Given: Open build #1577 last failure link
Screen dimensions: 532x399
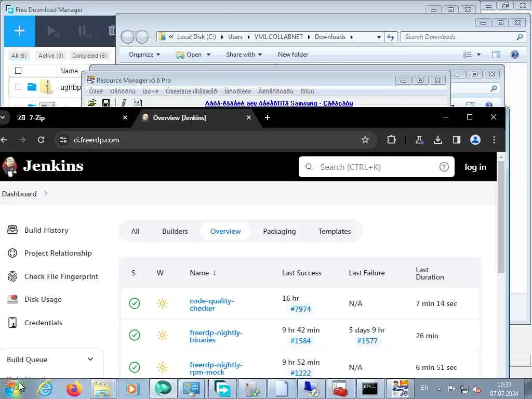Looking at the screenshot, I should coord(367,341).
